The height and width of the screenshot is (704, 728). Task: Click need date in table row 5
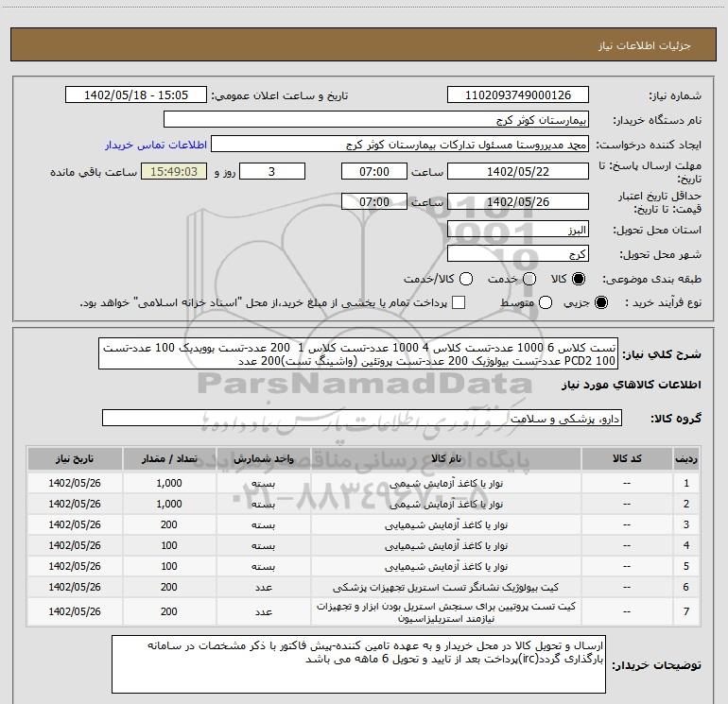click(x=75, y=566)
